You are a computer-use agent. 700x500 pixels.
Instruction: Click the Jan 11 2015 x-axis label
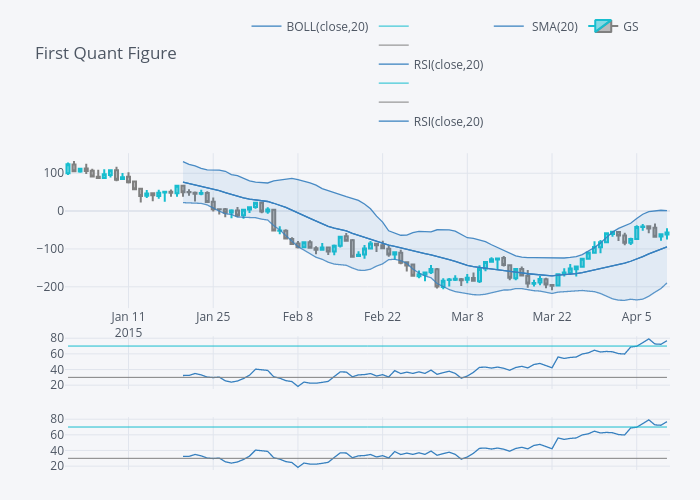click(128, 325)
